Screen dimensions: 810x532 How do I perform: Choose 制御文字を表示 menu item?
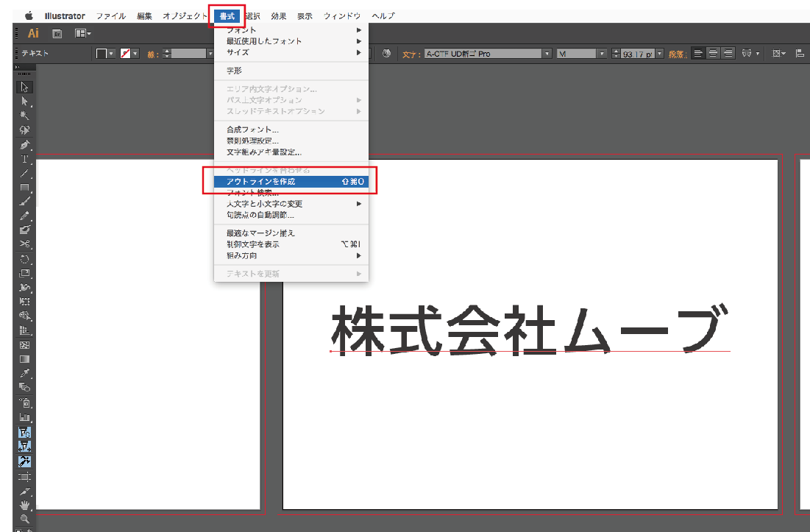(x=291, y=244)
